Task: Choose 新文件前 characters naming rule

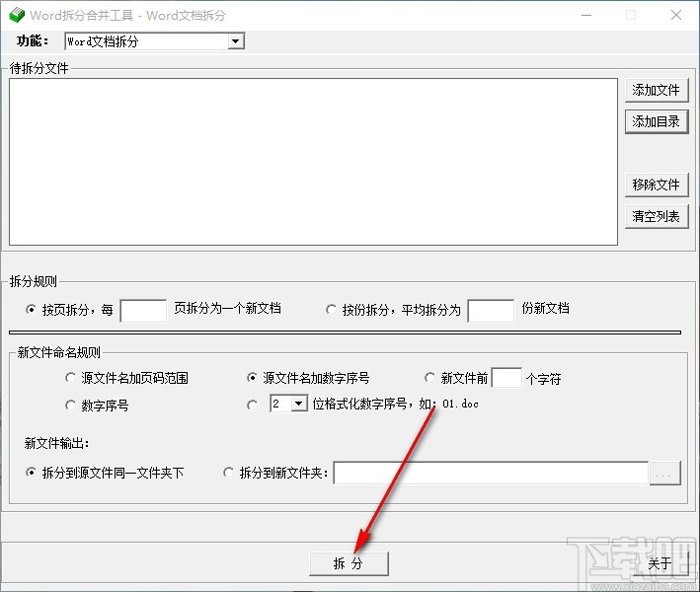Action: click(429, 378)
